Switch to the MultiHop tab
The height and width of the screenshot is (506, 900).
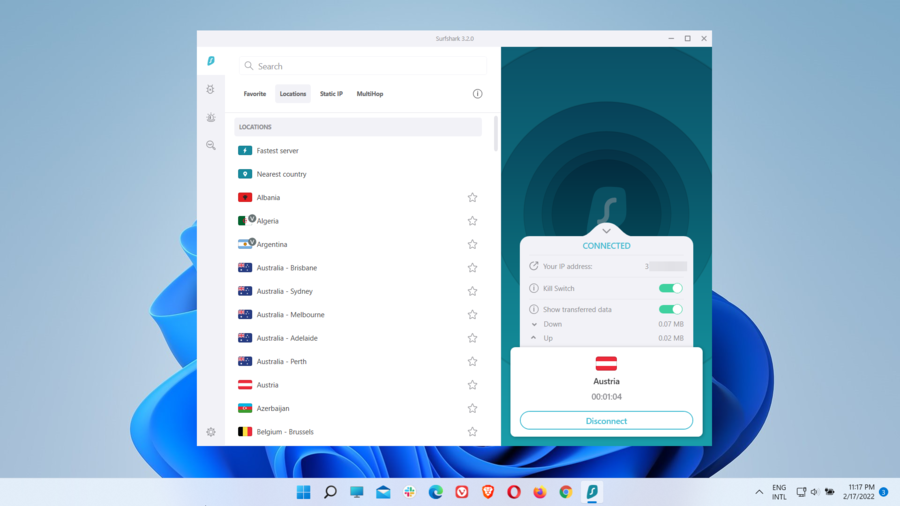[370, 94]
